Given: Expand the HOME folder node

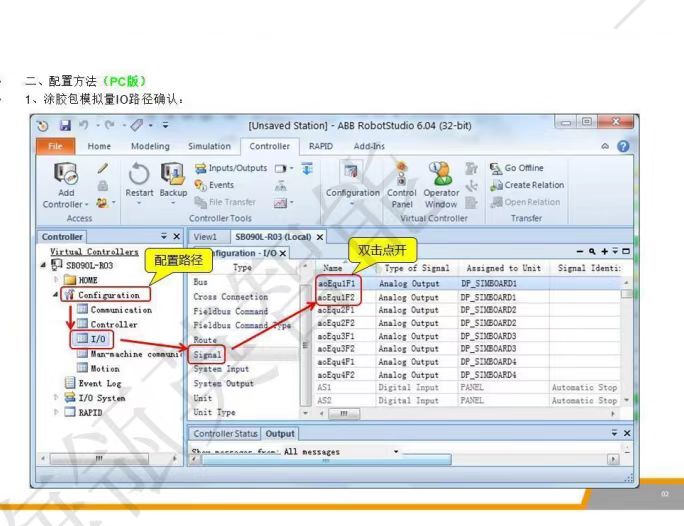Looking at the screenshot, I should tap(56, 279).
